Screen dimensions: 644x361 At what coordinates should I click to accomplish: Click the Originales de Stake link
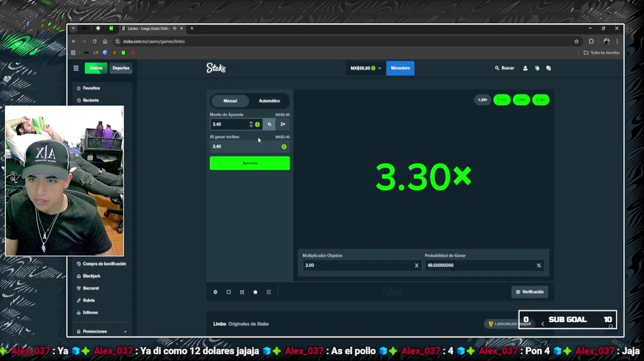(248, 324)
